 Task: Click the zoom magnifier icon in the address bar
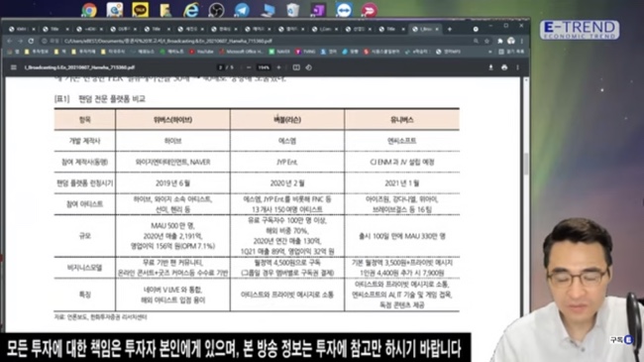click(476, 41)
